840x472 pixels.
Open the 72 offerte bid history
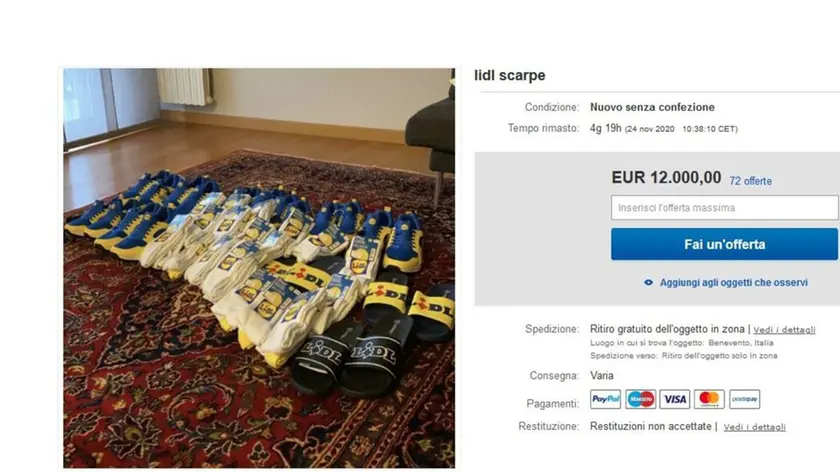(x=751, y=181)
